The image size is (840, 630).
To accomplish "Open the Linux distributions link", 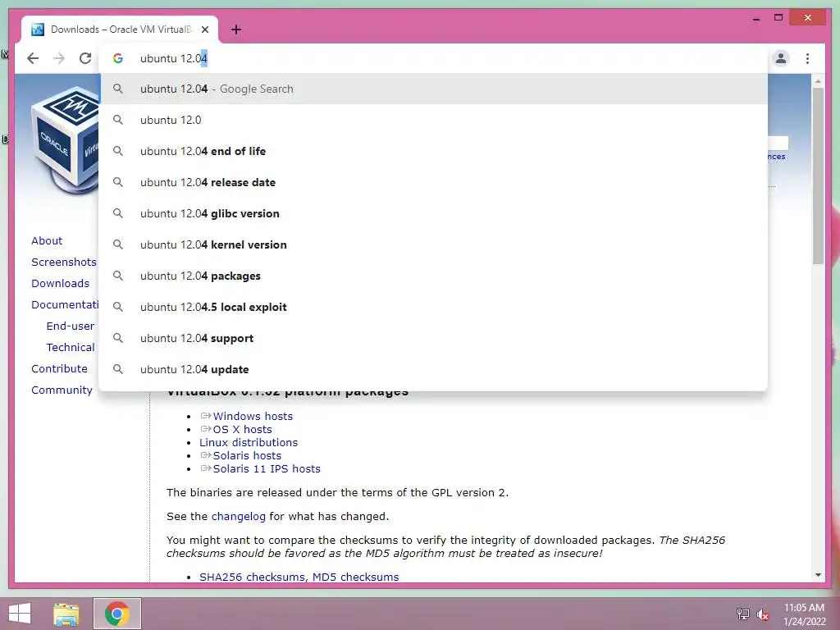I will pyautogui.click(x=249, y=442).
